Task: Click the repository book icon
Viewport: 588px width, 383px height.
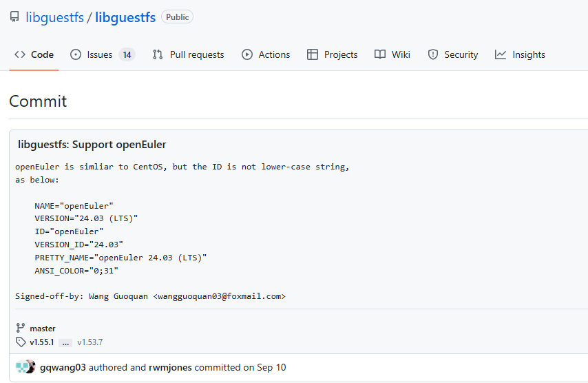Action: tap(14, 17)
